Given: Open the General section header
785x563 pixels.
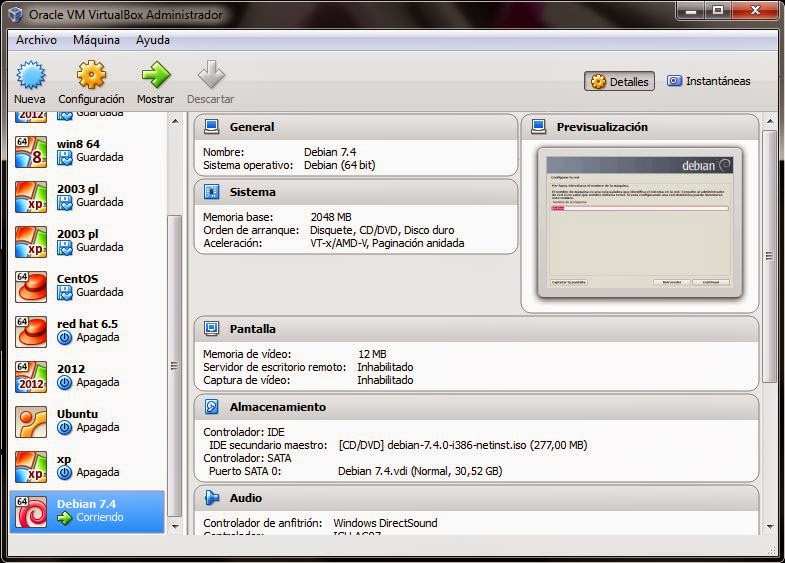Looking at the screenshot, I should [x=355, y=127].
